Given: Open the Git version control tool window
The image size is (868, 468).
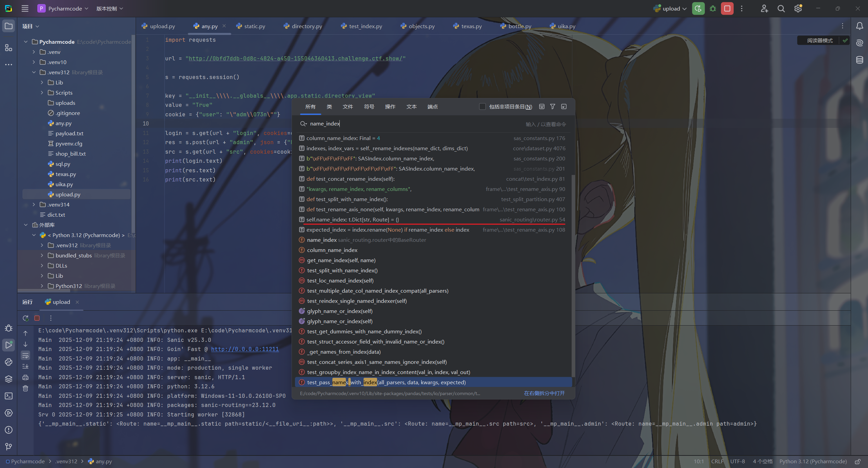Looking at the screenshot, I should 8,447.
